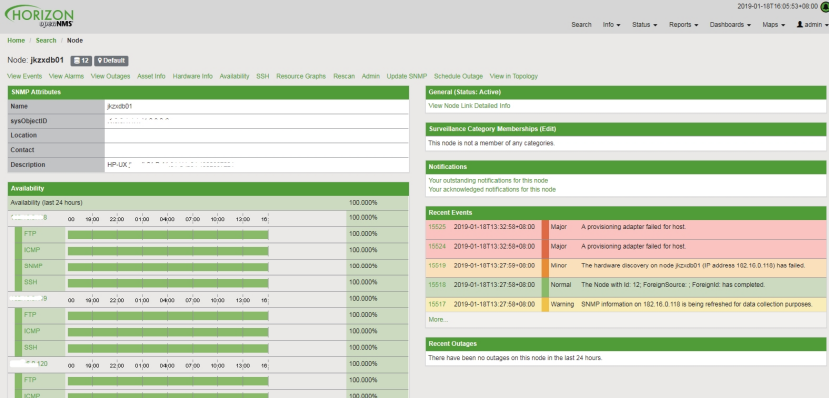Click the 'hardware discovery on node jkzxdb01' message
The height and width of the screenshot is (398, 830).
click(x=693, y=266)
